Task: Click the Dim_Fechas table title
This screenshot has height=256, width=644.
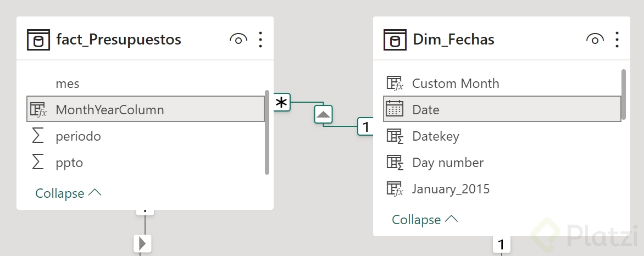Action: [453, 40]
